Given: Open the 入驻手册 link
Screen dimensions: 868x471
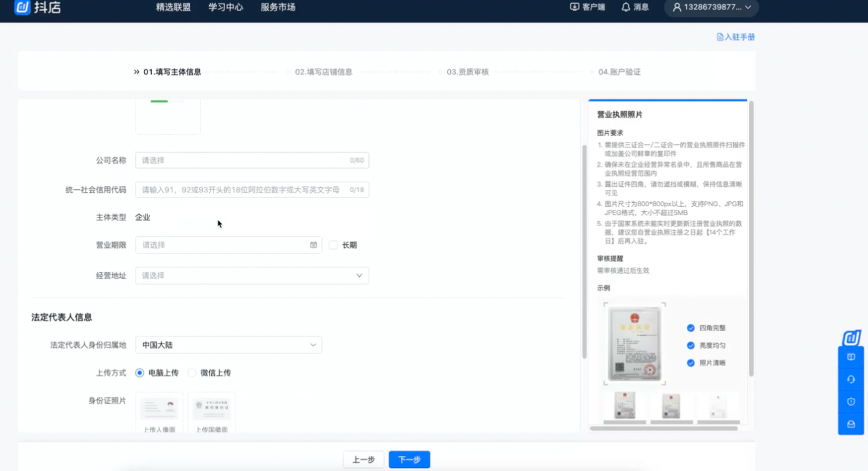Looking at the screenshot, I should tap(736, 37).
